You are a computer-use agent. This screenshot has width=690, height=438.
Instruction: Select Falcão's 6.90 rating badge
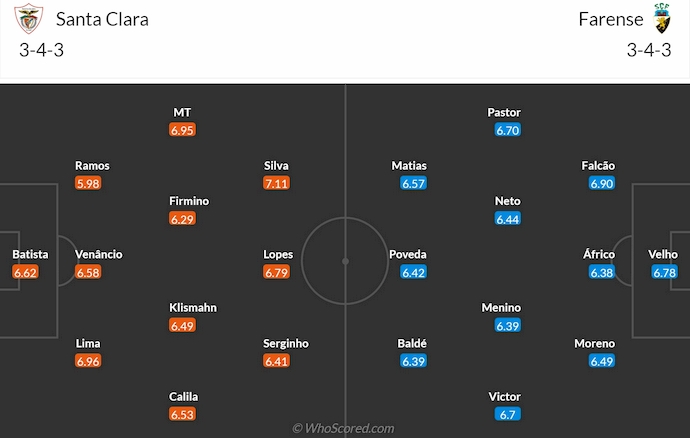602,183
